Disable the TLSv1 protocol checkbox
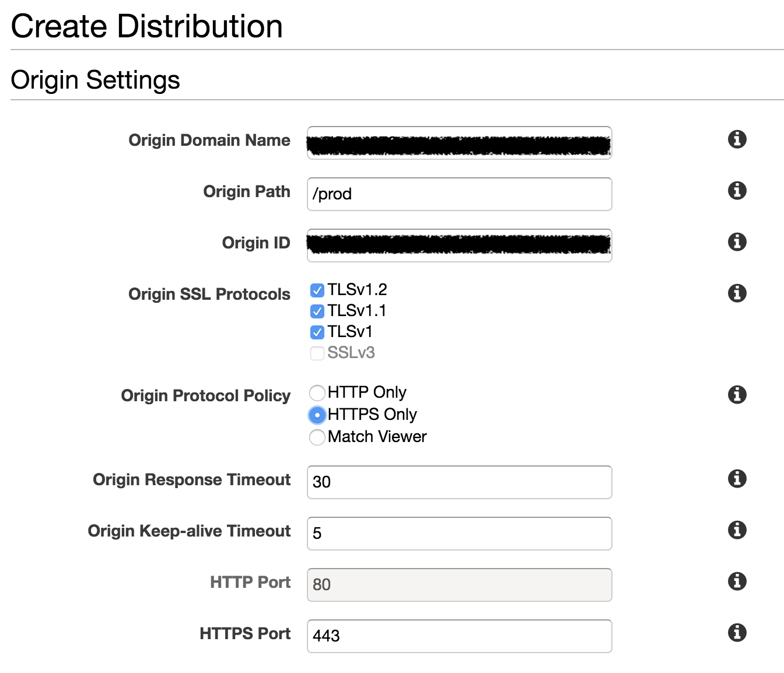The width and height of the screenshot is (784, 673). [x=317, y=332]
